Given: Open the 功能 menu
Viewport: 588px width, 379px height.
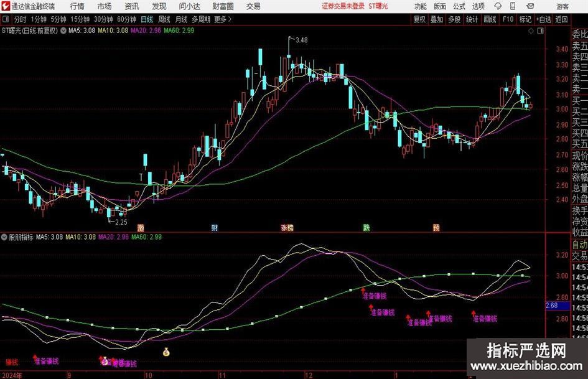Looking at the screenshot, I should tap(421, 6).
